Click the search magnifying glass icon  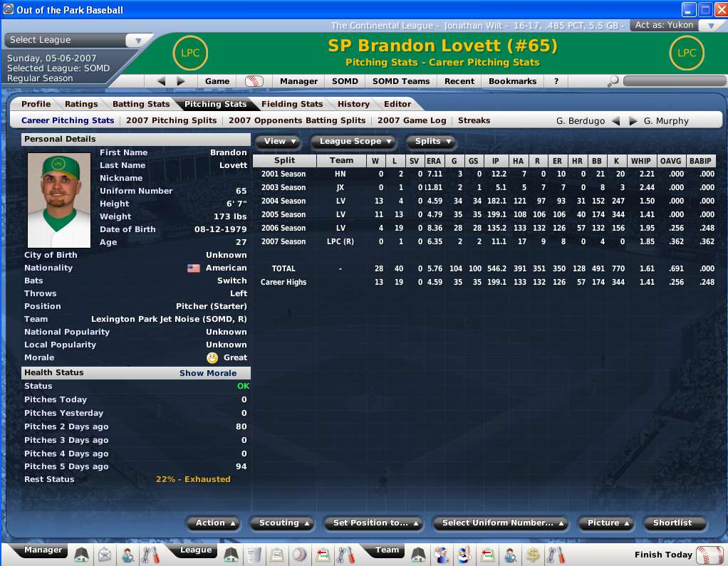point(613,82)
